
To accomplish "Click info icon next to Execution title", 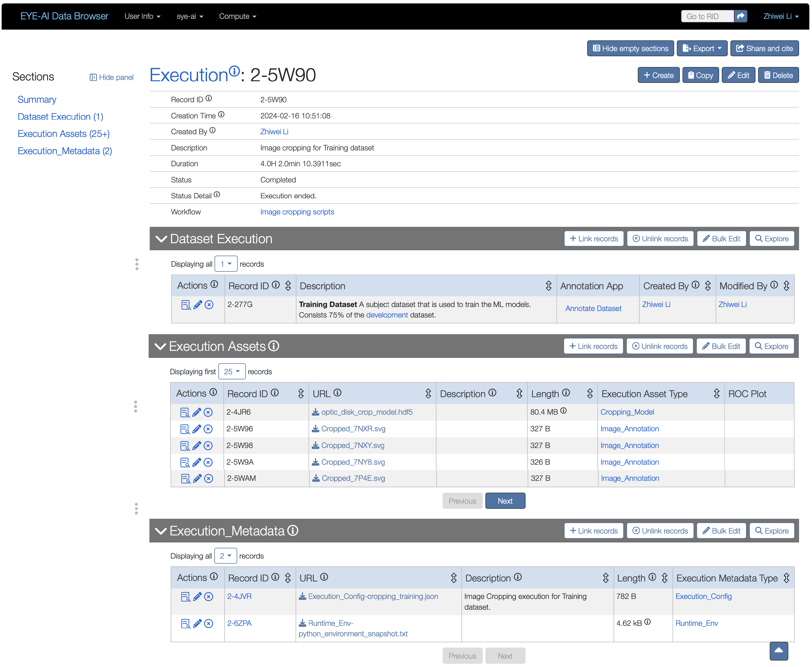I will (x=234, y=71).
